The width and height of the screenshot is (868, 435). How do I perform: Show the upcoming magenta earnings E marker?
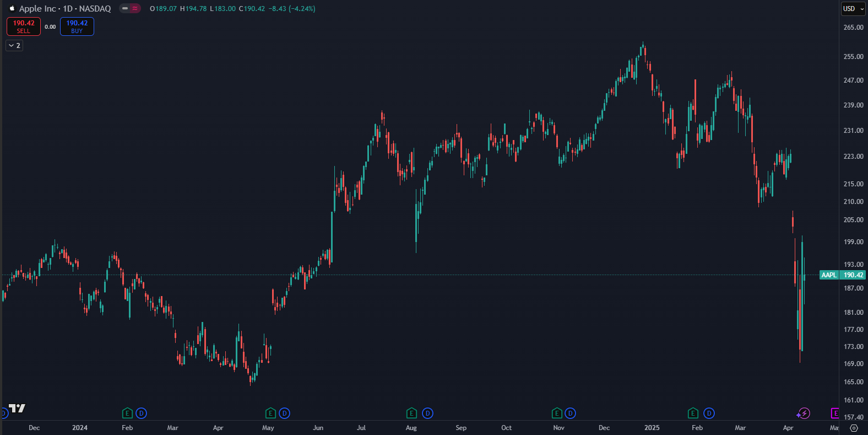tap(835, 413)
